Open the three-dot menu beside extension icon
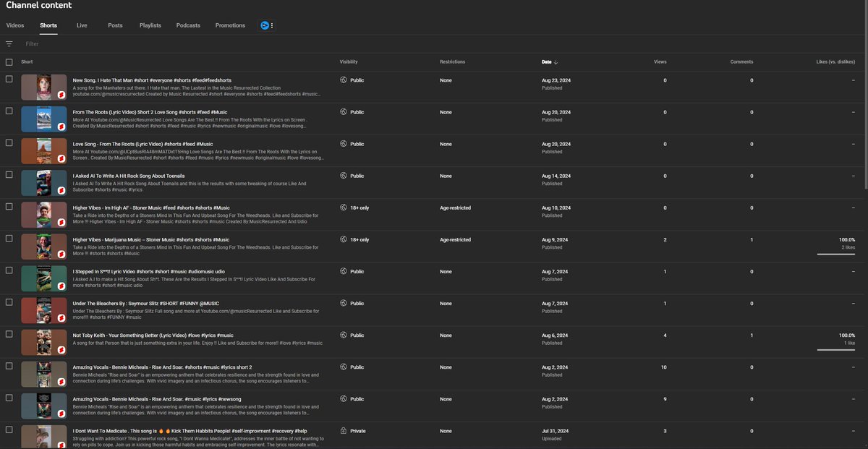This screenshot has width=868, height=449. point(272,25)
